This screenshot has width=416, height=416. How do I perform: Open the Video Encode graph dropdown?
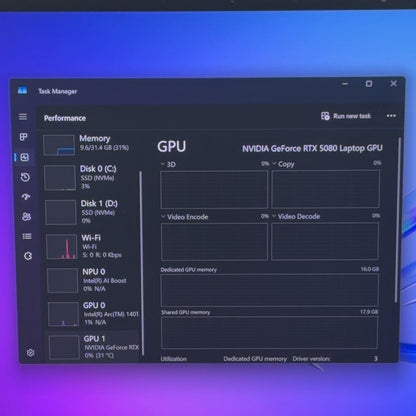[184, 217]
